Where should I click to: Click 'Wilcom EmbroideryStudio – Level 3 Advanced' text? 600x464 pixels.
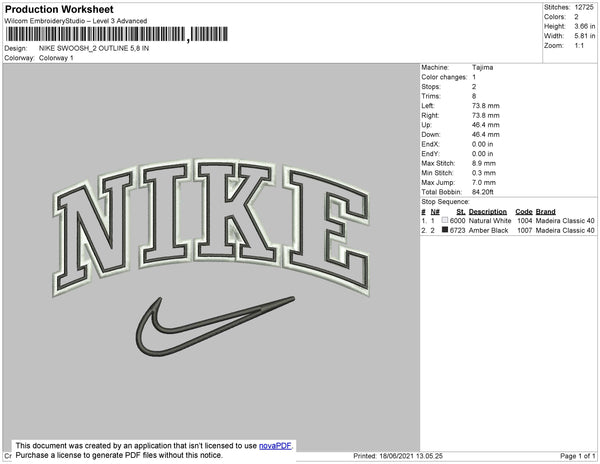click(76, 21)
